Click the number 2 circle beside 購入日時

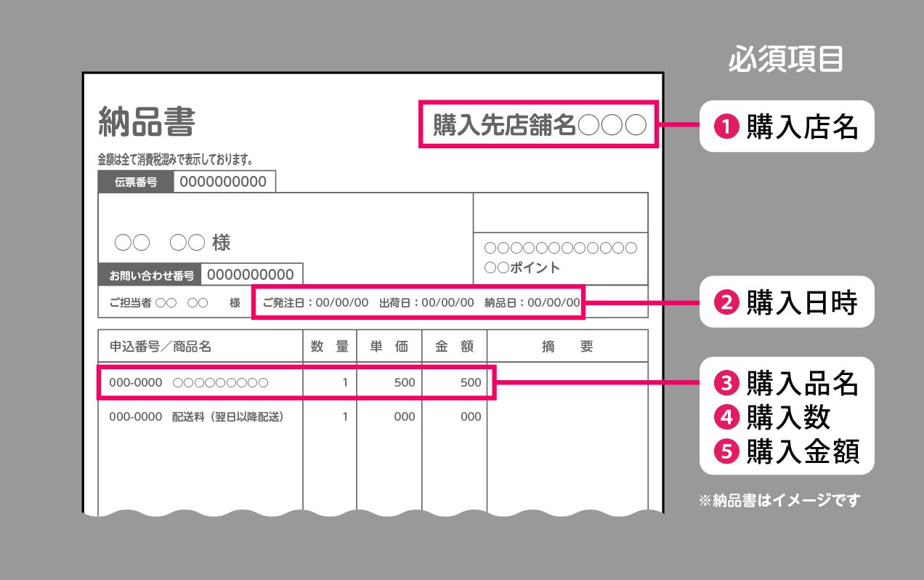pyautogui.click(x=726, y=302)
